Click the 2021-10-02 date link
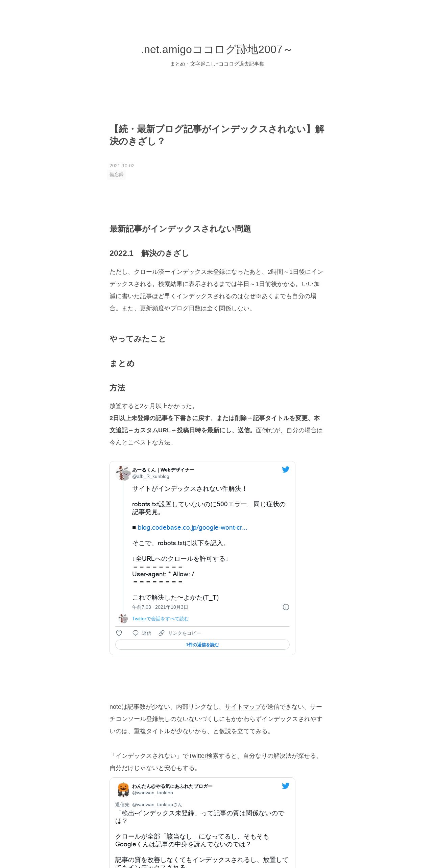The image size is (434, 868). pyautogui.click(x=122, y=166)
